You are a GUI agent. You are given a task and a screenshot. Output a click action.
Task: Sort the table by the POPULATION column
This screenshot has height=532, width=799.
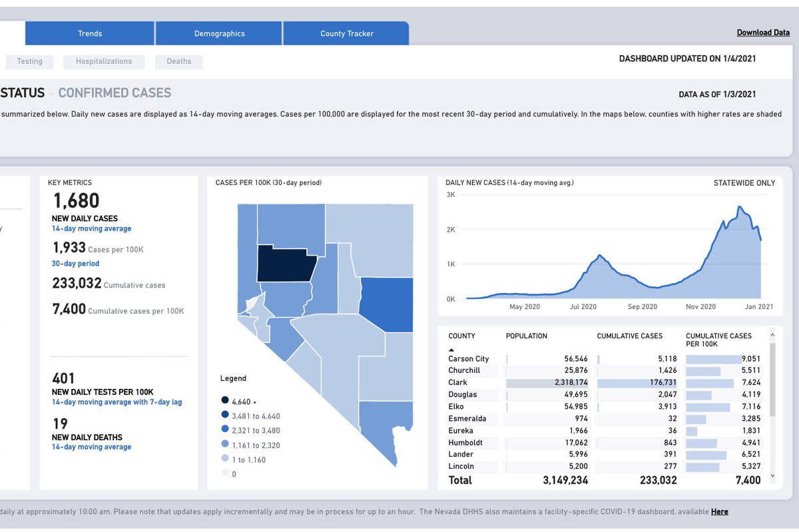tap(527, 336)
